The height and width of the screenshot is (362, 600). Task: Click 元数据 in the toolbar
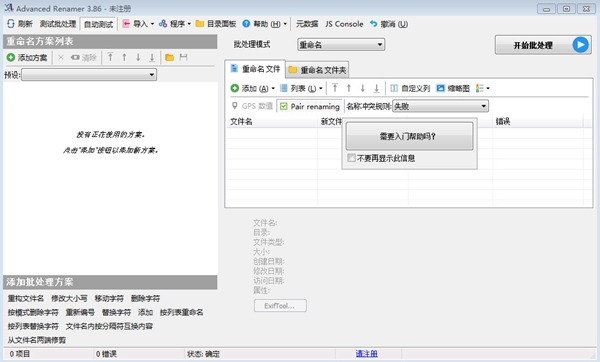[x=307, y=24]
